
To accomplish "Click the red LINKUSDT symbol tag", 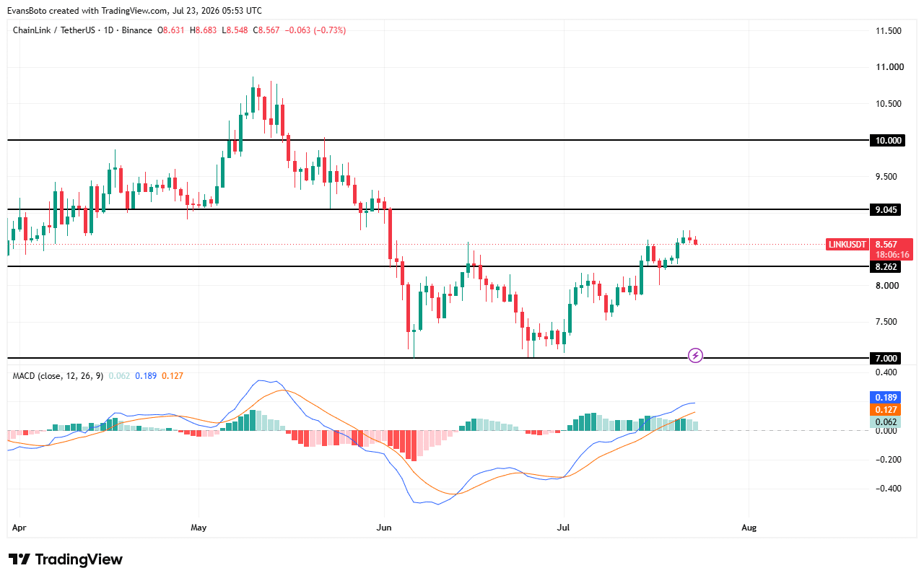I will (x=847, y=245).
